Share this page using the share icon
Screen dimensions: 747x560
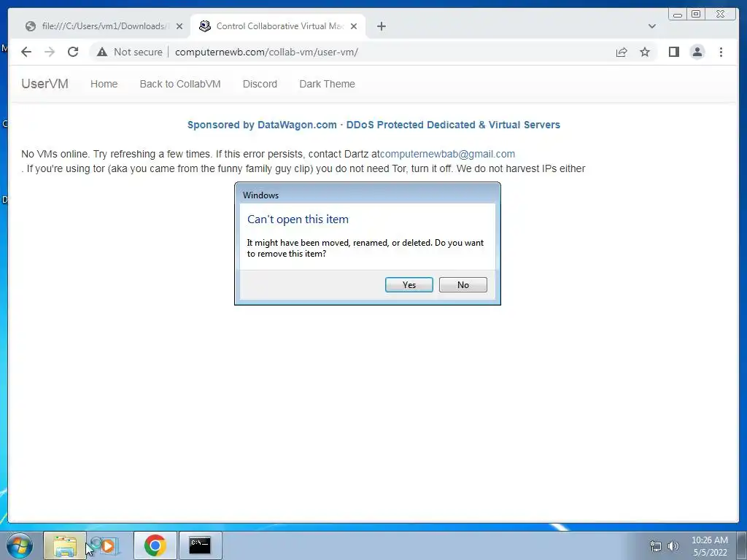click(622, 52)
